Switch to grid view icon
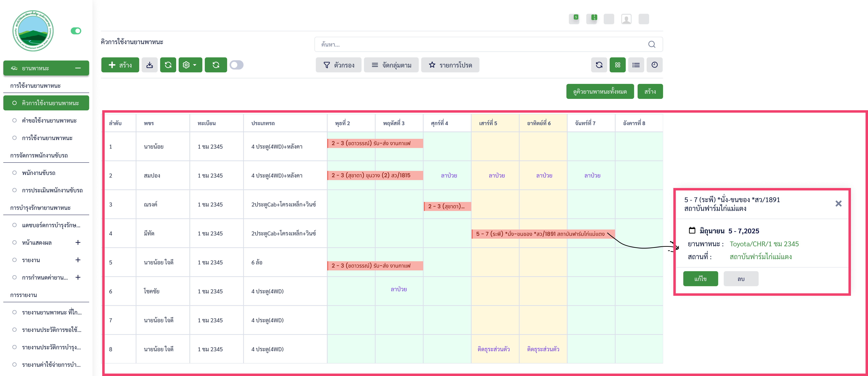The height and width of the screenshot is (376, 868). (x=617, y=65)
